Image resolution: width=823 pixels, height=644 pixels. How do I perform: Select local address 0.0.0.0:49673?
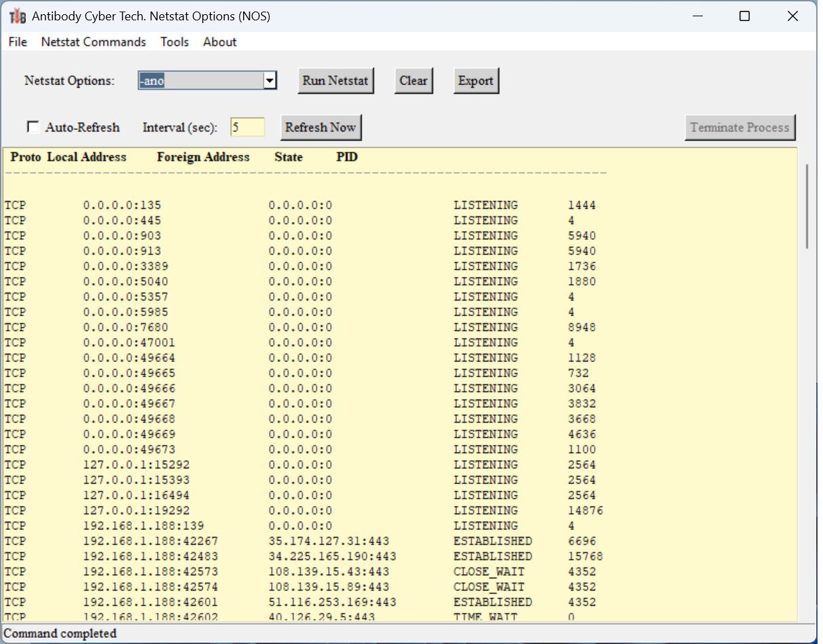[x=129, y=449]
